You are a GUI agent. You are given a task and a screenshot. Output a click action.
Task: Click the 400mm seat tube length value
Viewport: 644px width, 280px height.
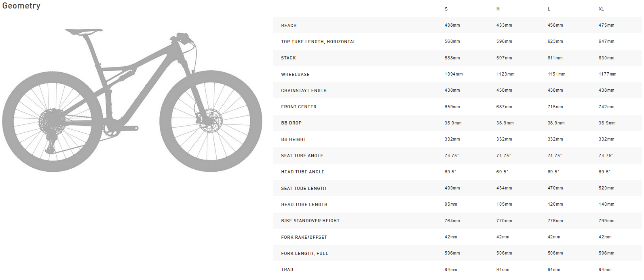(452, 188)
